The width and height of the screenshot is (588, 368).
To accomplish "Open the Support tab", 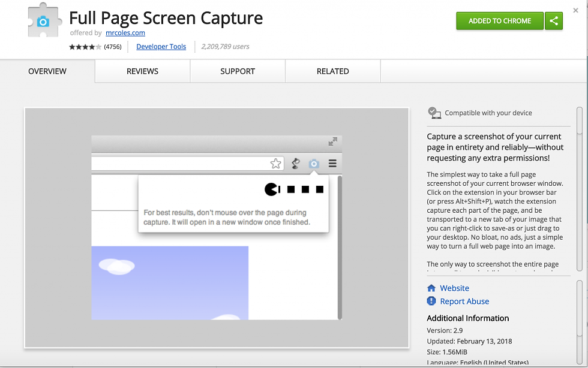I will (x=238, y=71).
